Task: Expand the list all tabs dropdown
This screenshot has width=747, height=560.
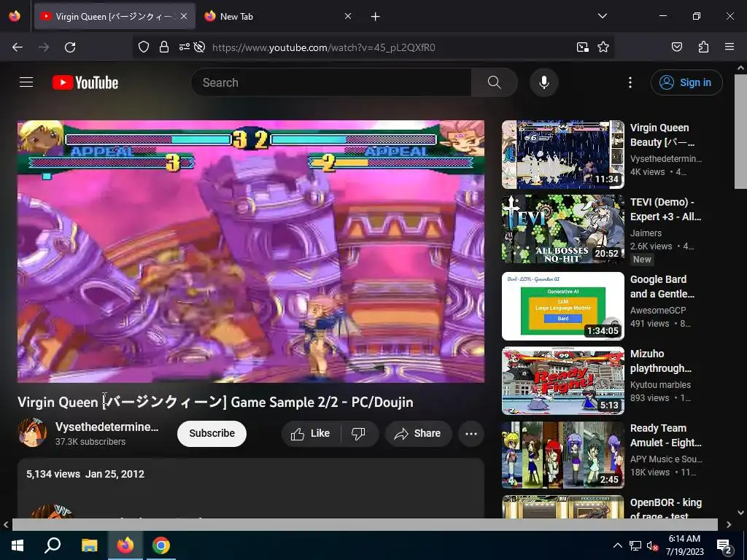Action: pos(602,16)
